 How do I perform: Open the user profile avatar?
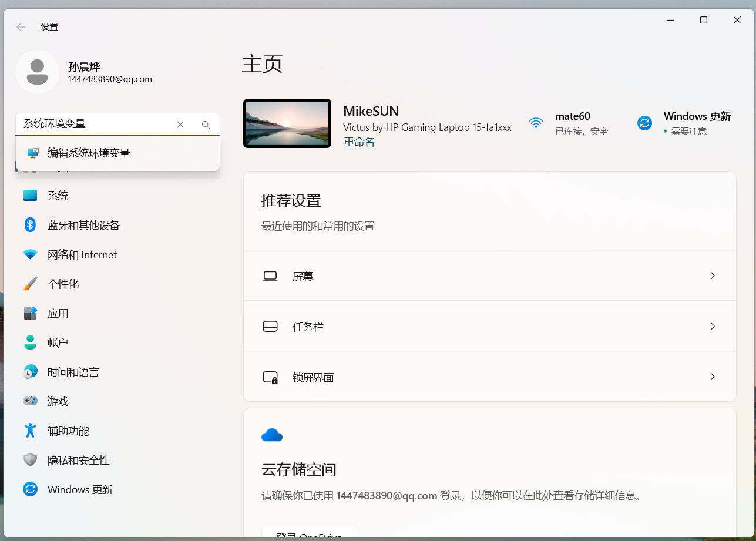coord(37,72)
